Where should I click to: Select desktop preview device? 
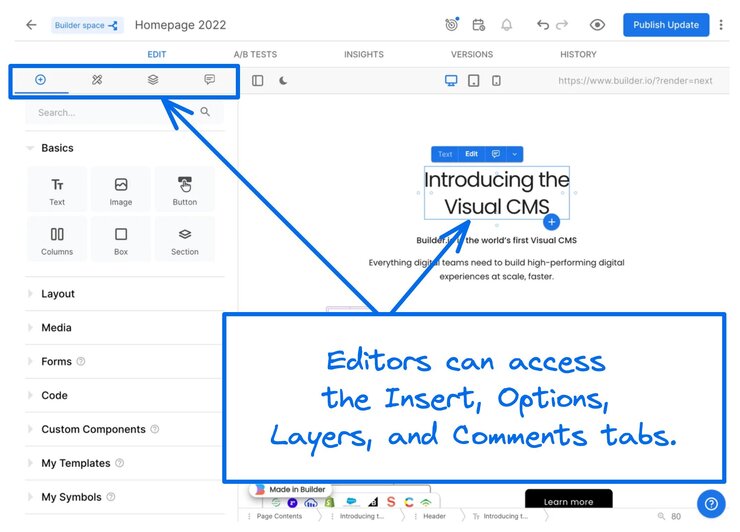(451, 81)
